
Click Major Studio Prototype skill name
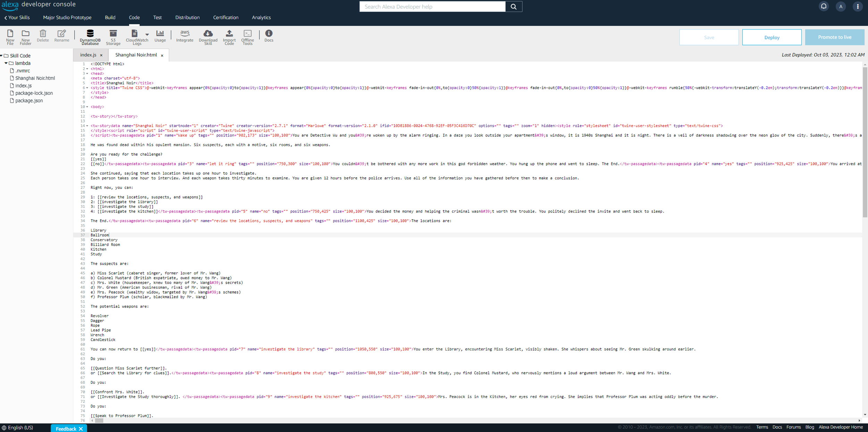pos(67,17)
